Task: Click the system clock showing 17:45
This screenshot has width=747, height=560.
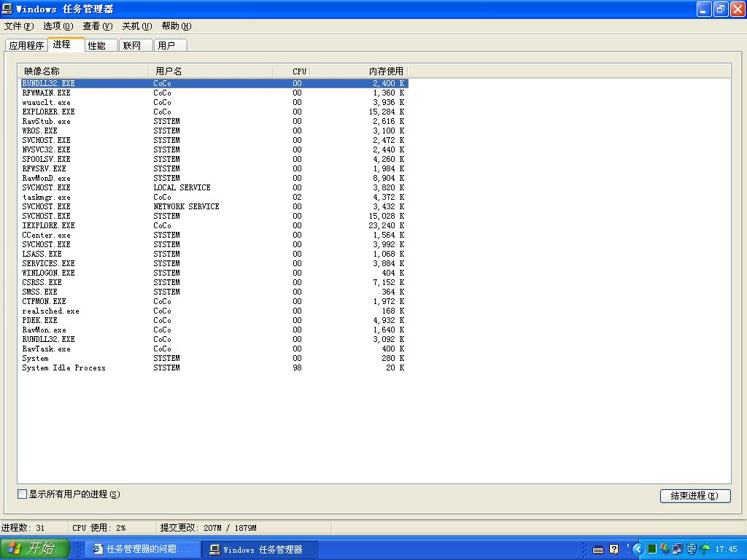Action: point(726,550)
